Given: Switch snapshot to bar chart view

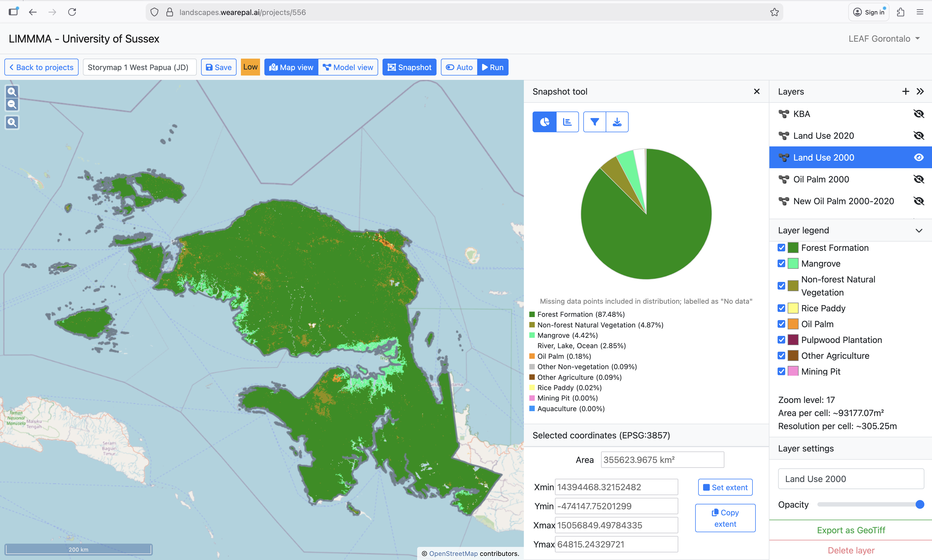Looking at the screenshot, I should click(567, 122).
